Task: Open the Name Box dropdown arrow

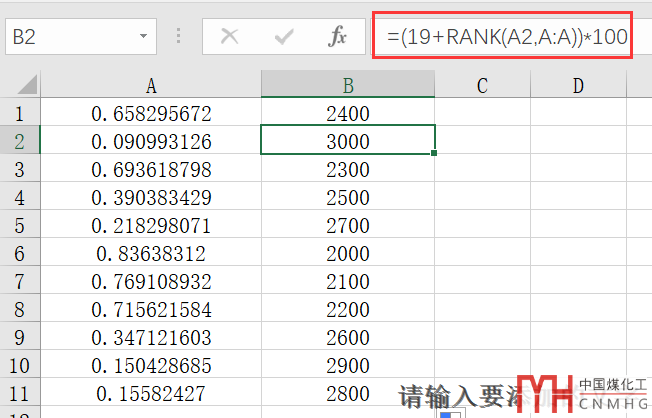Action: (x=143, y=37)
